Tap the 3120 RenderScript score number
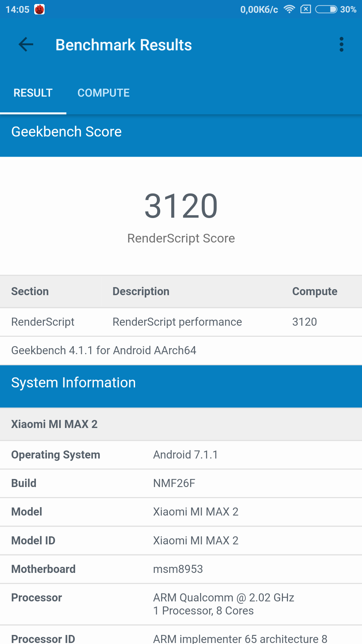Screen dimensions: 362x644 (181, 206)
